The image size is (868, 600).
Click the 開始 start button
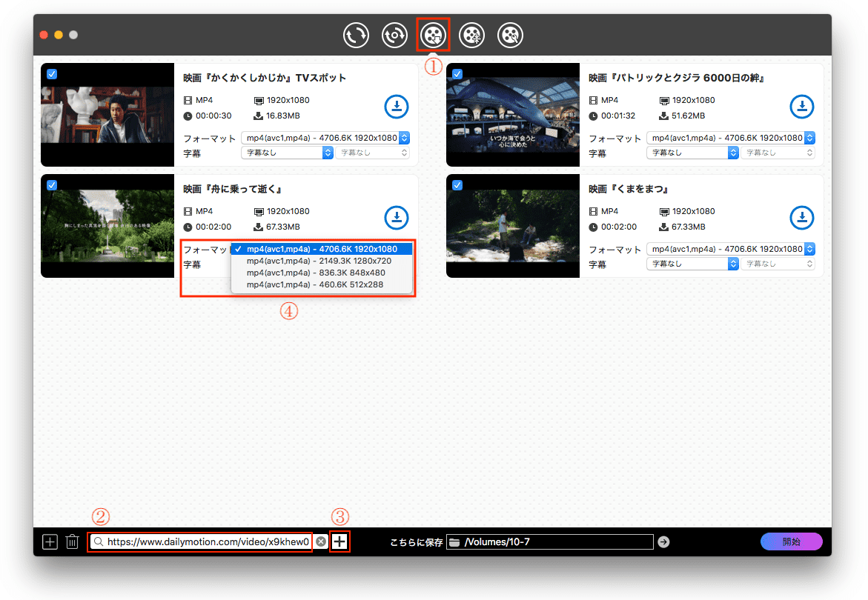pyautogui.click(x=791, y=541)
